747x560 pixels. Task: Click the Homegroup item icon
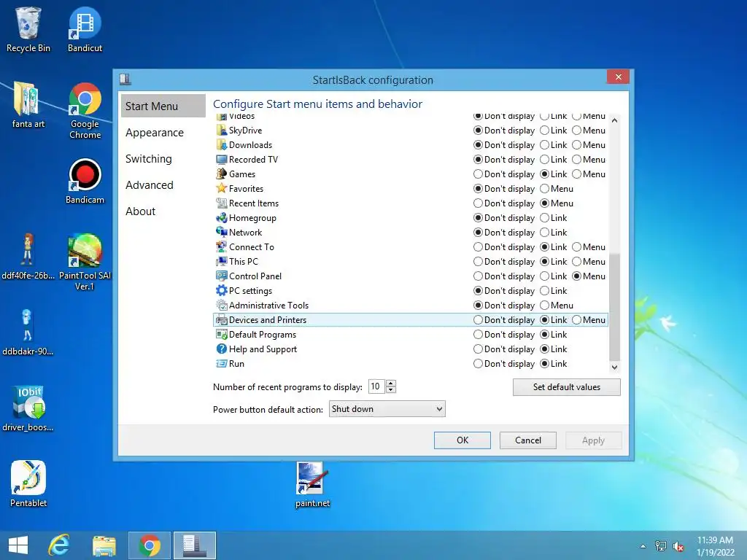(222, 217)
